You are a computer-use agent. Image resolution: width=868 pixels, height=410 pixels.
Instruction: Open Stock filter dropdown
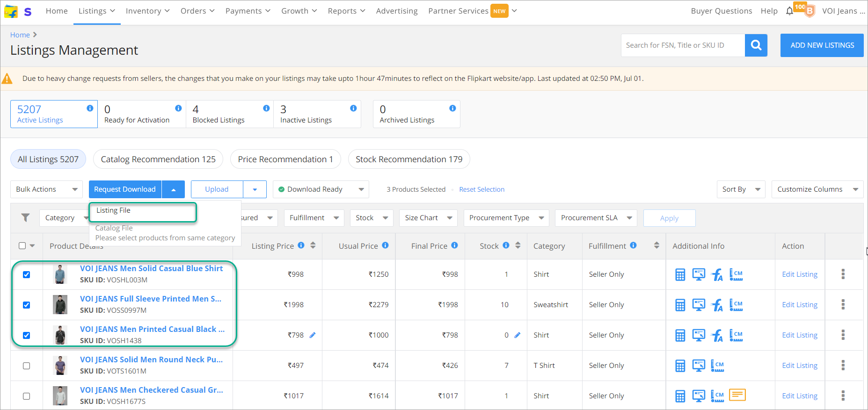[372, 218]
